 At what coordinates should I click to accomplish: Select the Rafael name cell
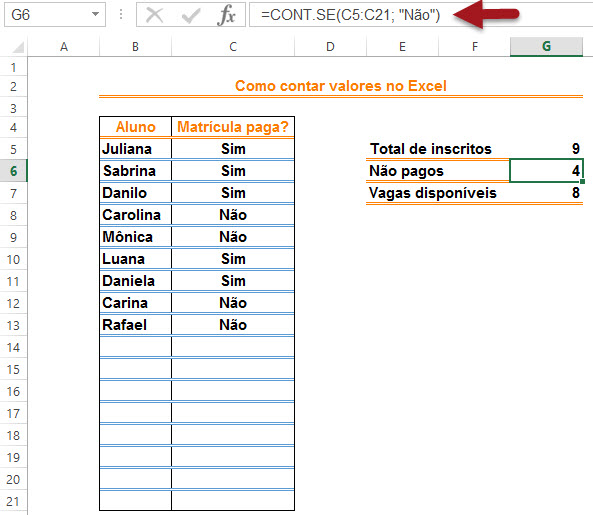tap(135, 325)
